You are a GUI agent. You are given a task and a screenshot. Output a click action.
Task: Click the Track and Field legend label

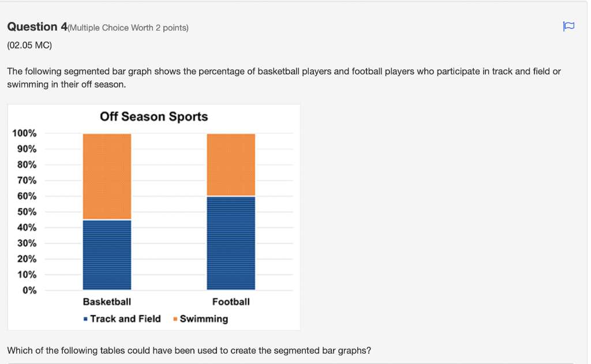[125, 319]
